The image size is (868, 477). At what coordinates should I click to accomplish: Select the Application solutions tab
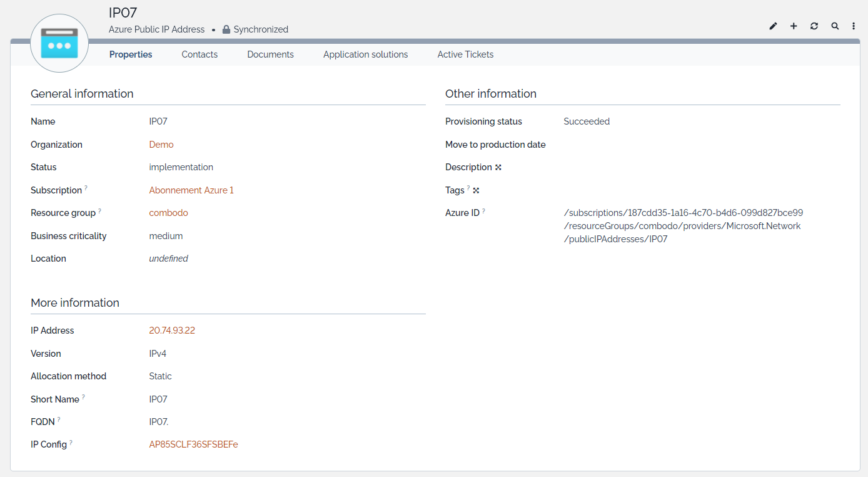pos(365,54)
